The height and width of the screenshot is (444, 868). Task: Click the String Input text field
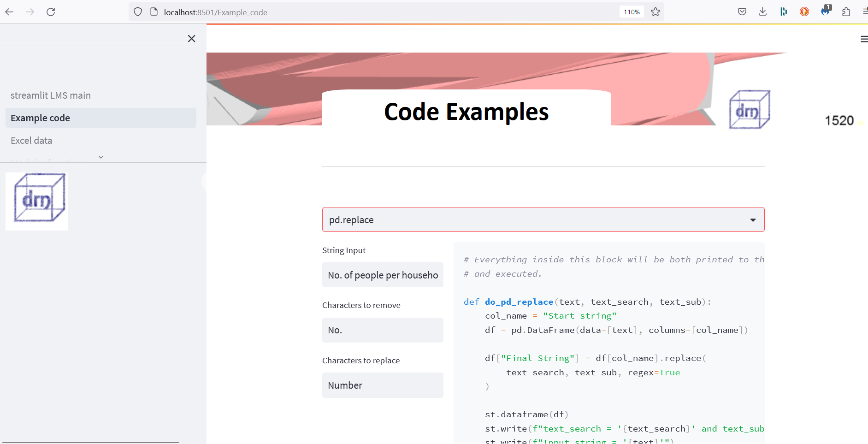[x=383, y=275]
